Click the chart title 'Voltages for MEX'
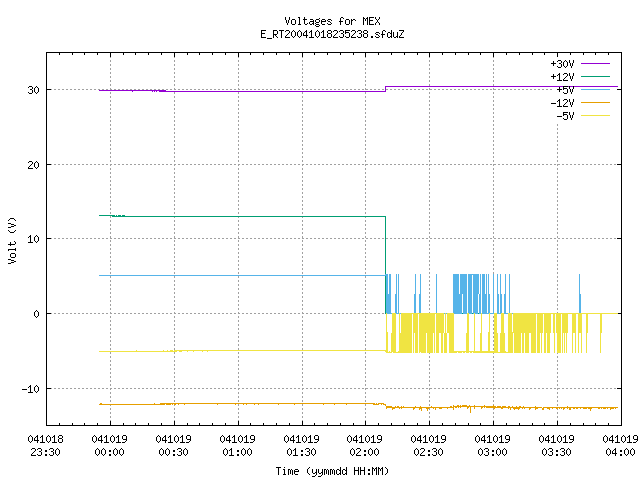The width and height of the screenshot is (640, 480). (x=332, y=21)
